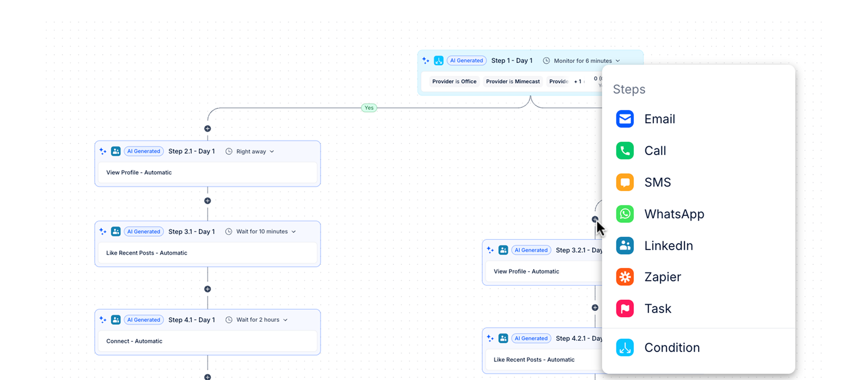Image resolution: width=868 pixels, height=380 pixels.
Task: Click AI Generated badge on Step 3.1
Action: pyautogui.click(x=144, y=232)
